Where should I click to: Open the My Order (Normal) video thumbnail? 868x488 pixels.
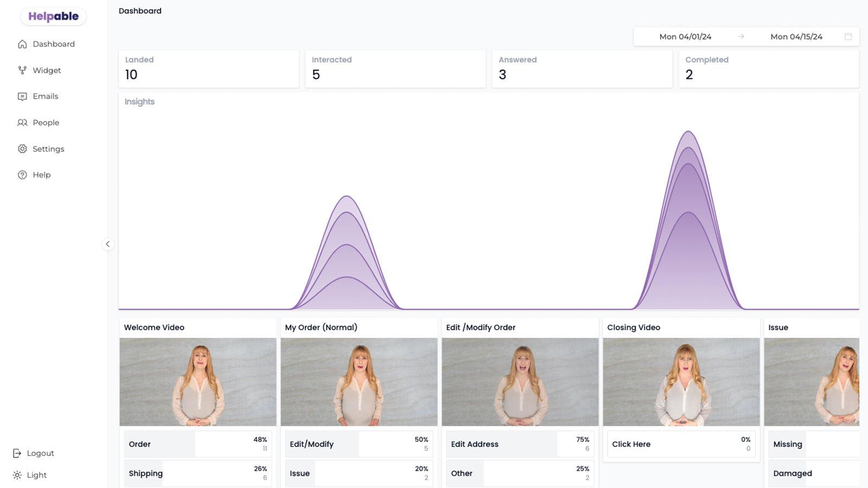[x=358, y=381]
